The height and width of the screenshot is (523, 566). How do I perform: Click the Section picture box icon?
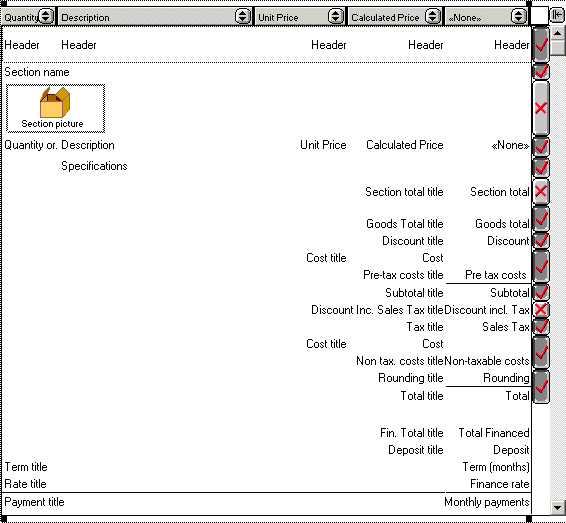55,102
